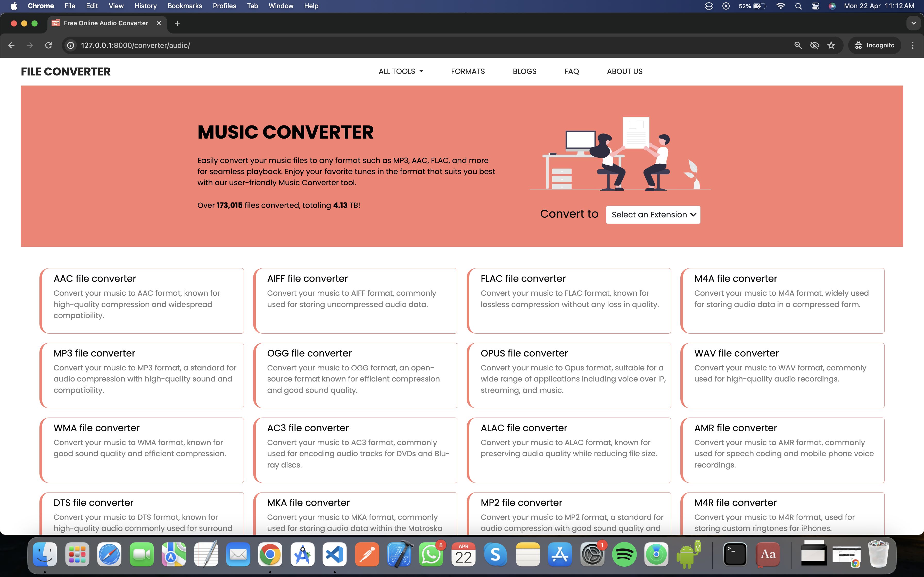Open the MP3 file converter card
This screenshot has height=577, width=924.
tap(142, 375)
